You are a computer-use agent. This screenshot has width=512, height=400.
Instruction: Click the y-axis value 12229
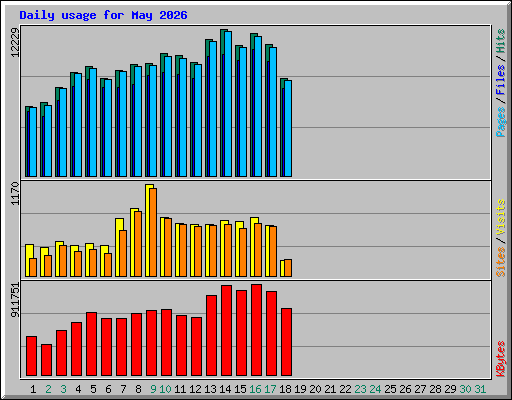(15, 42)
